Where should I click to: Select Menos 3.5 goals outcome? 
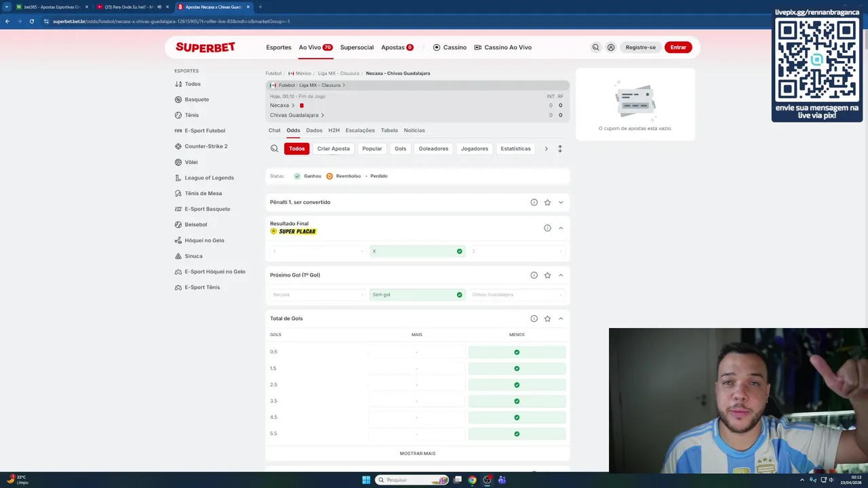(517, 401)
